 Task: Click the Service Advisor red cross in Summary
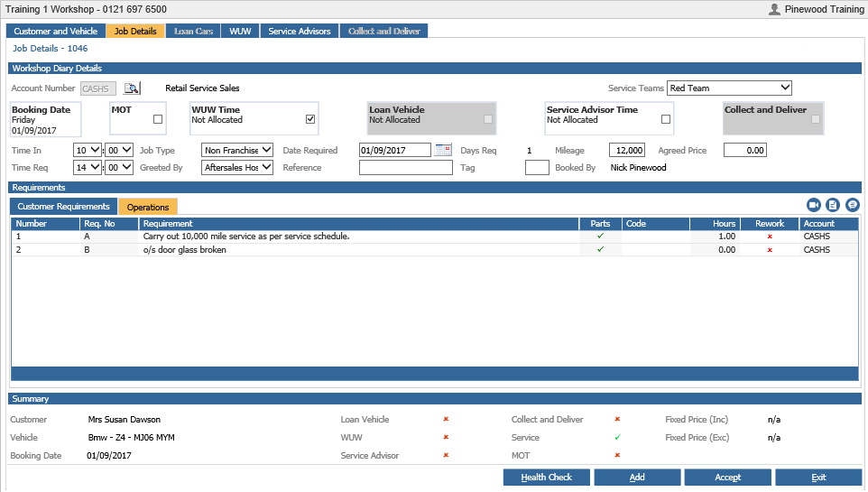point(446,455)
